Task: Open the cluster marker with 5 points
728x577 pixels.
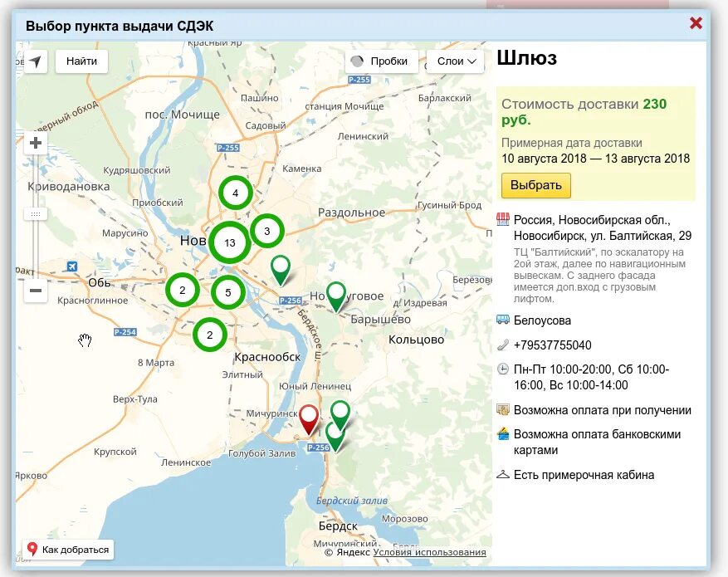Action: click(228, 292)
